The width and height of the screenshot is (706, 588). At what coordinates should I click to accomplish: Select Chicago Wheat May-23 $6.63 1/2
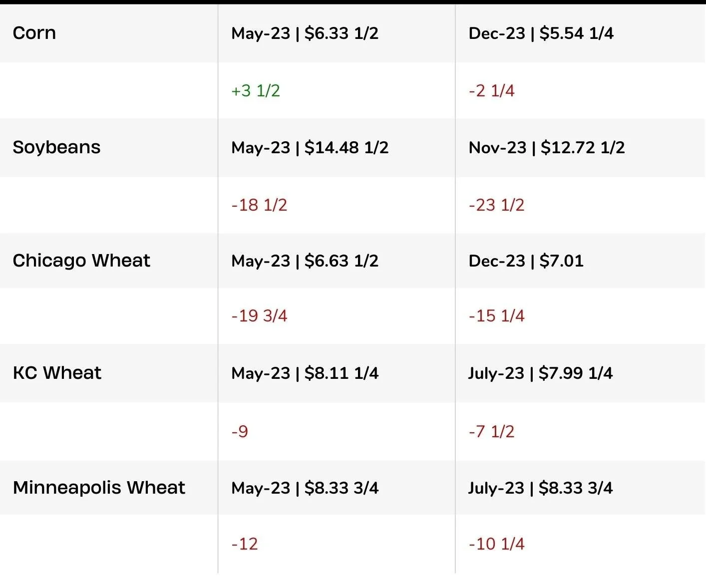pos(305,261)
